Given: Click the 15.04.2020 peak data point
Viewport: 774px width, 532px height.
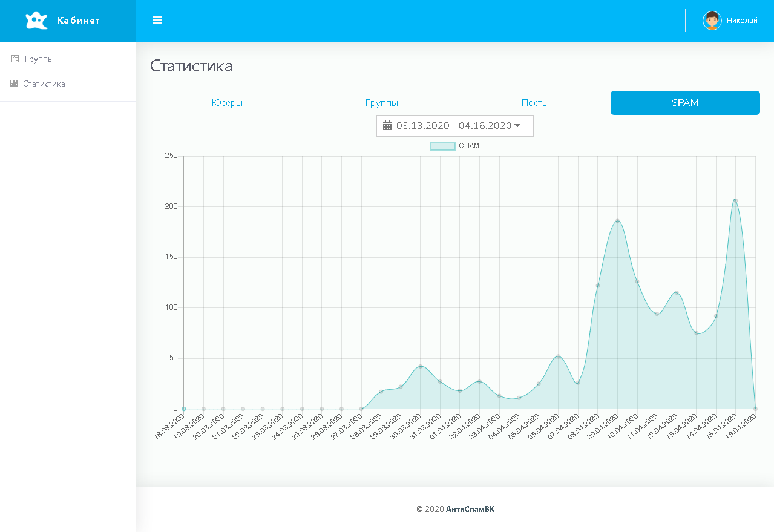Looking at the screenshot, I should tap(735, 200).
